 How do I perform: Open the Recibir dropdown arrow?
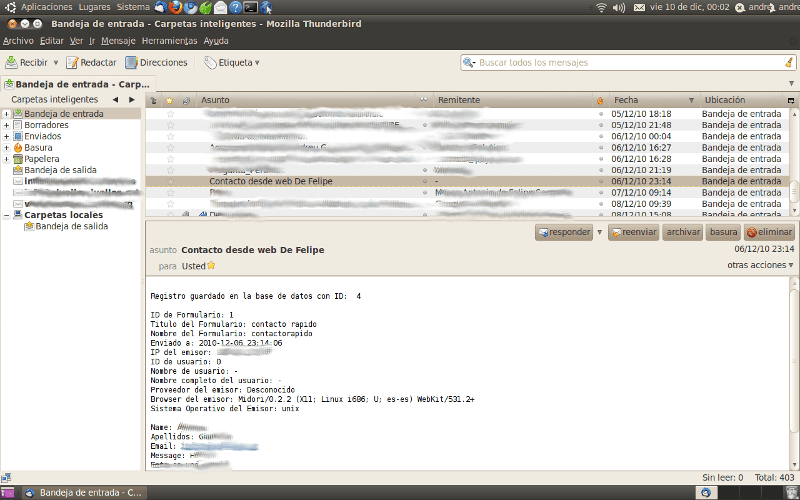point(56,62)
